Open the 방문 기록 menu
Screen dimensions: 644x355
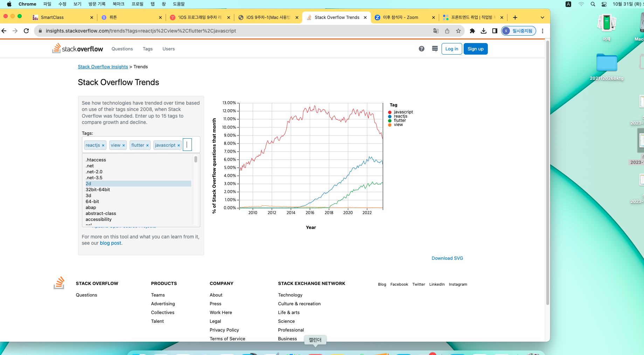(x=97, y=4)
